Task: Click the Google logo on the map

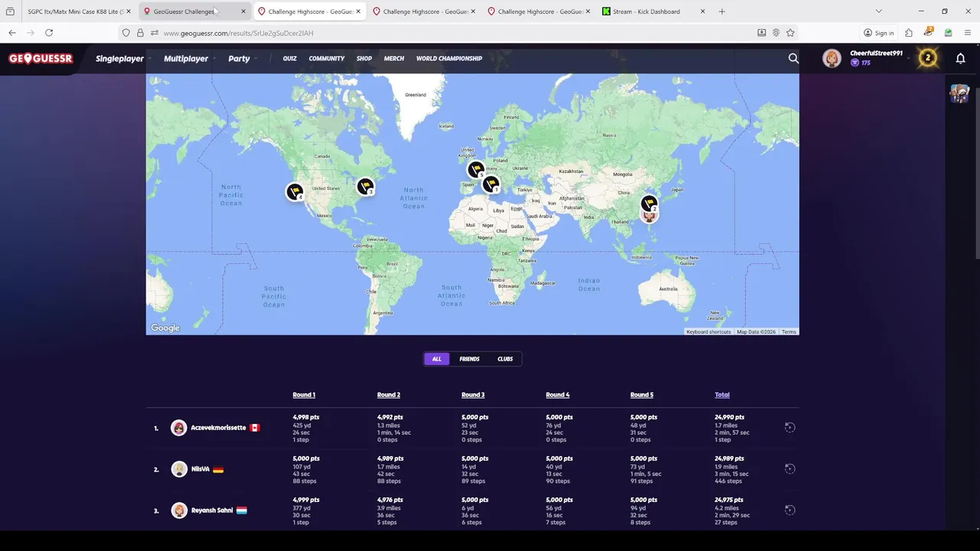Action: pyautogui.click(x=165, y=328)
